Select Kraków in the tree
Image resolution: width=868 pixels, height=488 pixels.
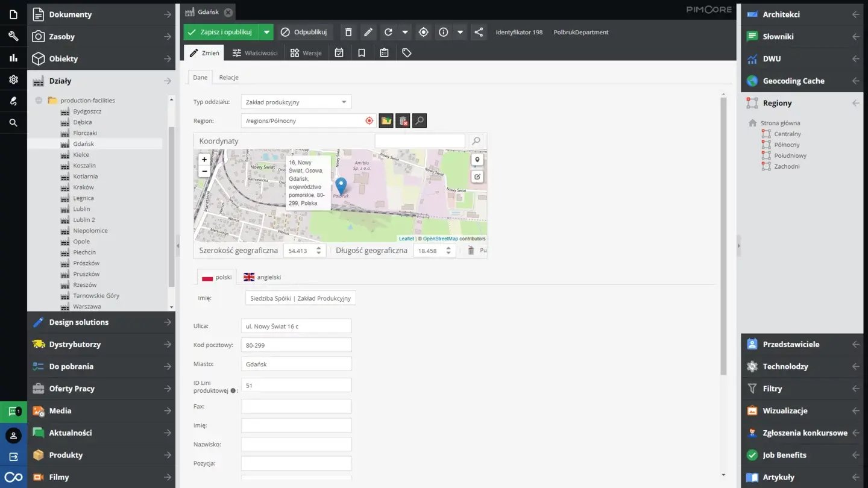tap(83, 187)
